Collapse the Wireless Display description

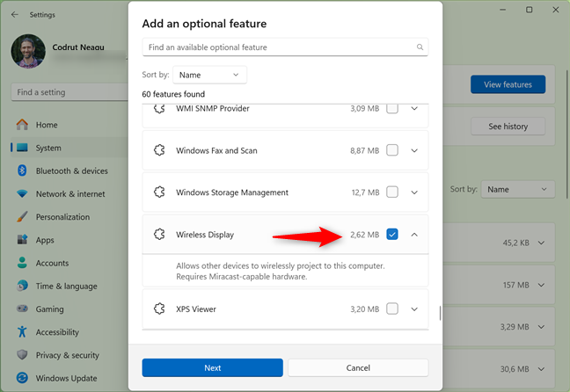[x=414, y=235]
